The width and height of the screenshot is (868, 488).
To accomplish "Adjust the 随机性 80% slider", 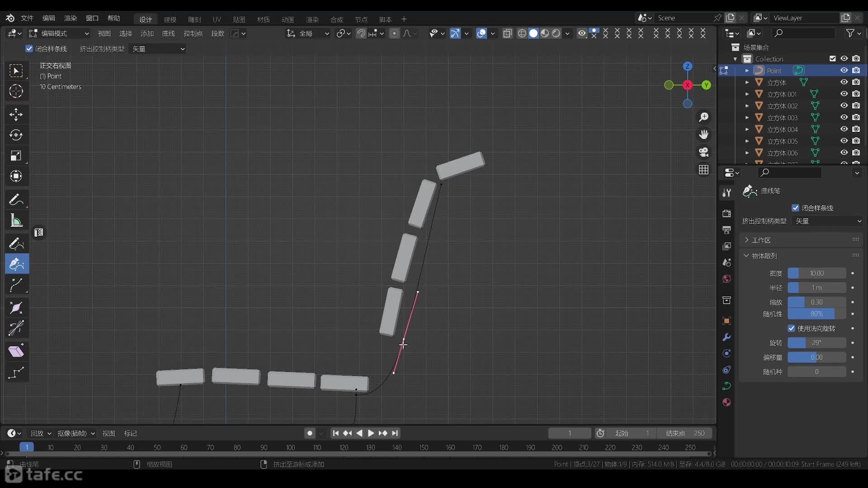I will (x=816, y=314).
